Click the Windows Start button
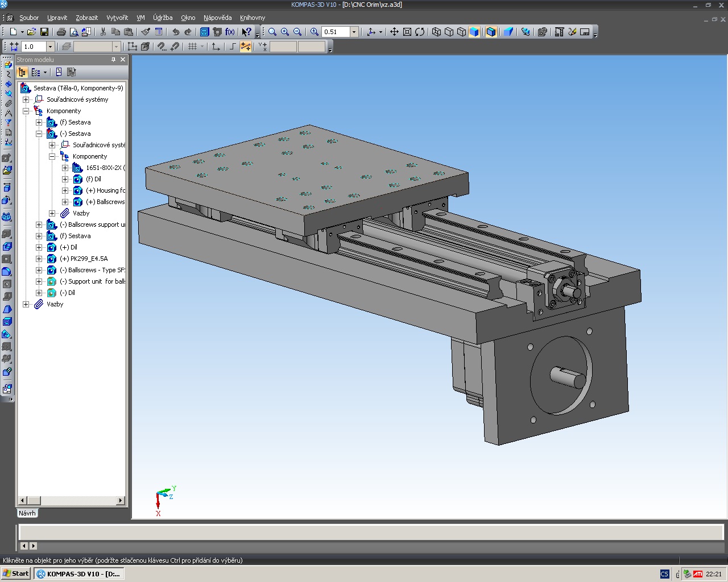 point(16,573)
